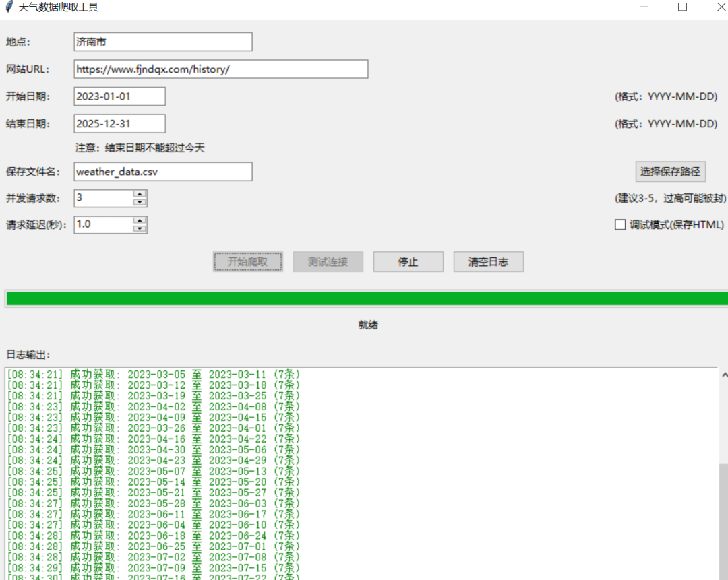Click the 开始日期 start date field

tap(119, 96)
